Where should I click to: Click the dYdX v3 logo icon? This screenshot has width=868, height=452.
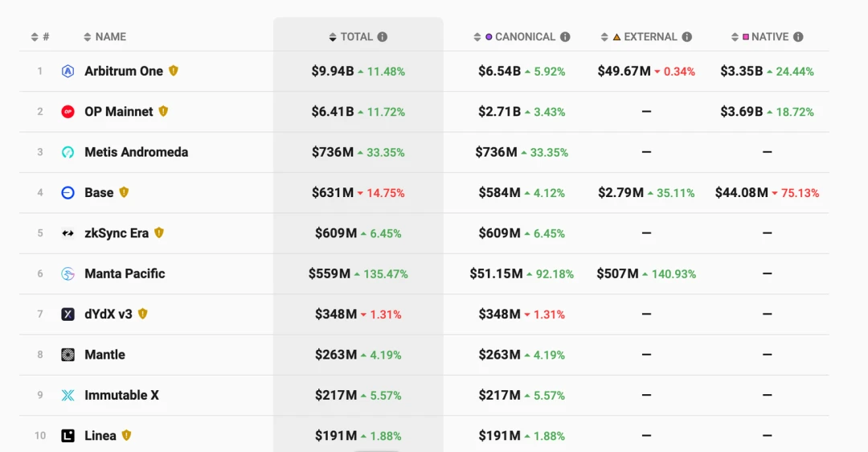coord(68,314)
